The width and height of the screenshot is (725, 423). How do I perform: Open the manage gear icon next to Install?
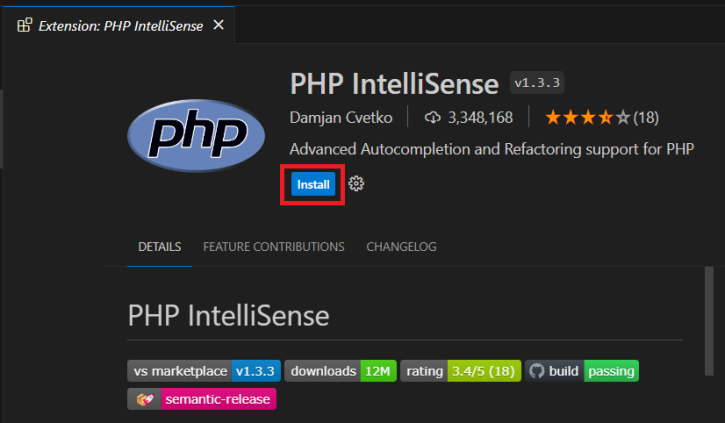[356, 184]
